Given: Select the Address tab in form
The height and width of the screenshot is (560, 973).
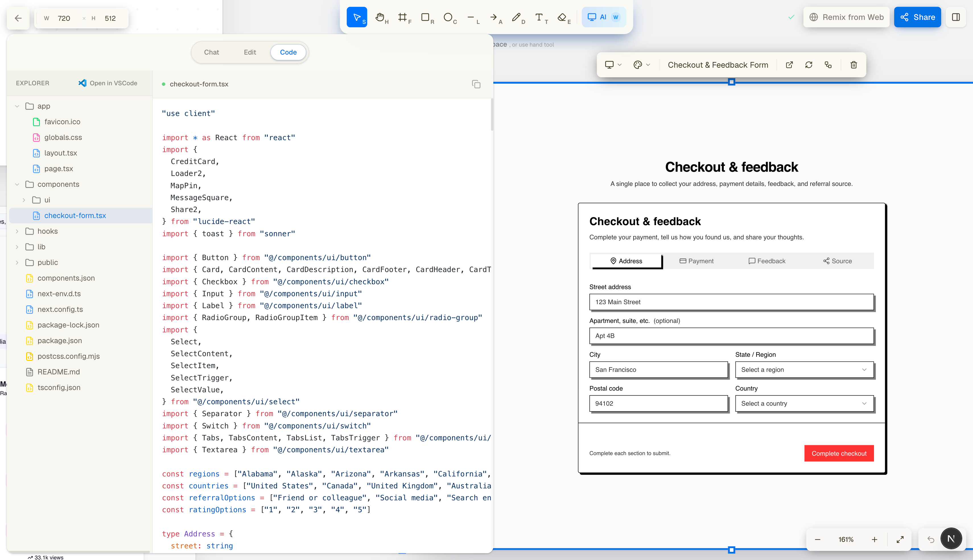Looking at the screenshot, I should [626, 261].
